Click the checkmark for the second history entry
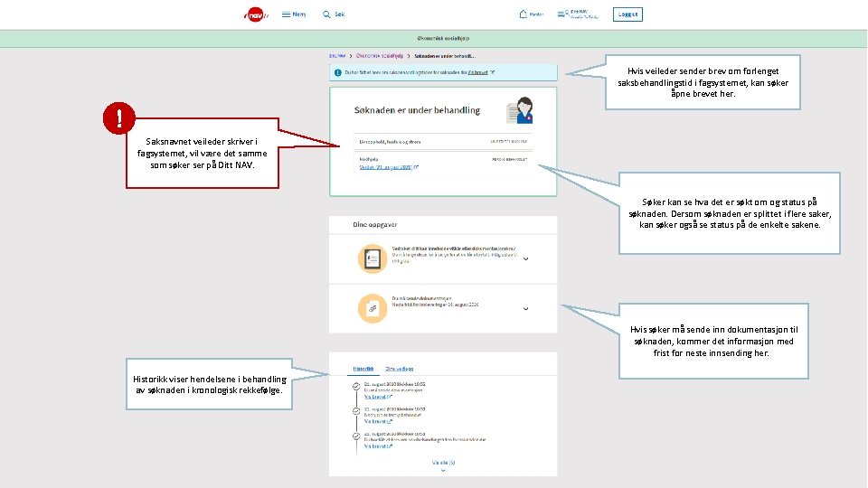The image size is (868, 488). coord(356,411)
